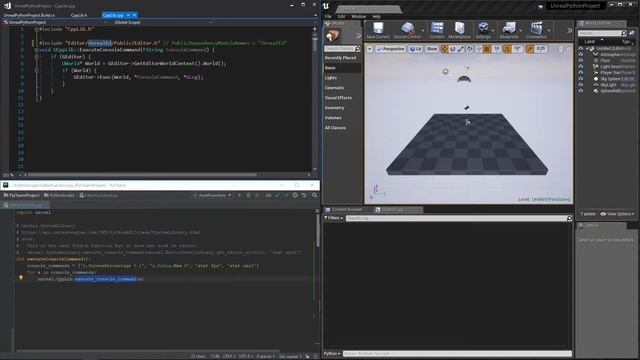Click the history clock icon in PyCharm toolbar
640x360 pixels.
[x=295, y=196]
